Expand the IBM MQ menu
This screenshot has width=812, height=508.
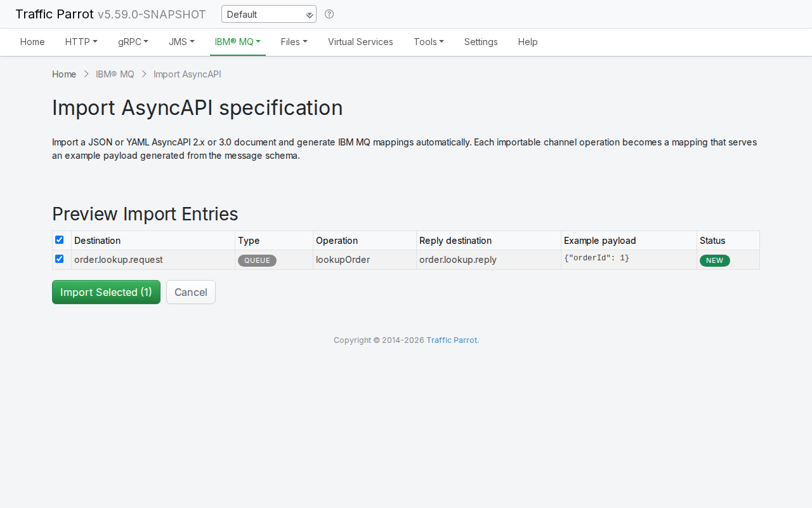pos(238,42)
